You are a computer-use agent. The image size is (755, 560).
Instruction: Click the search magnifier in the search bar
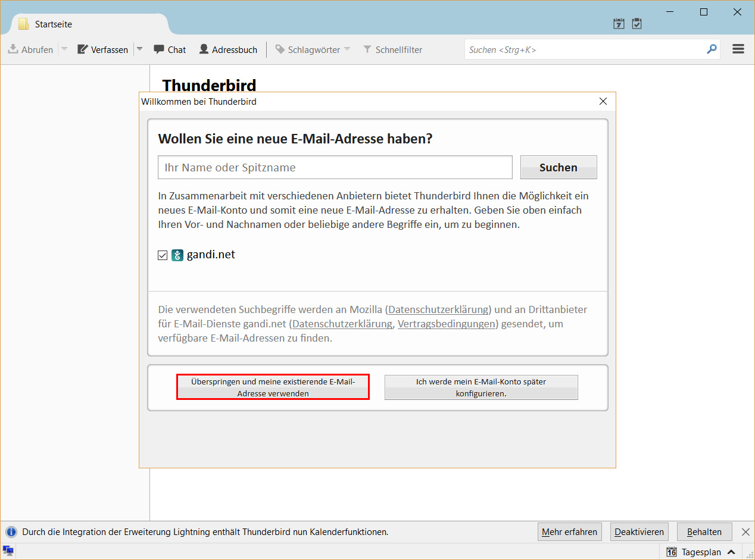pyautogui.click(x=712, y=49)
